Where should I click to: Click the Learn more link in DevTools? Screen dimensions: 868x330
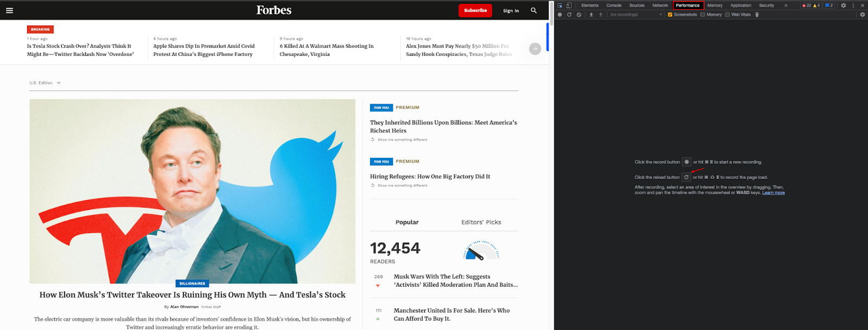[x=774, y=192]
